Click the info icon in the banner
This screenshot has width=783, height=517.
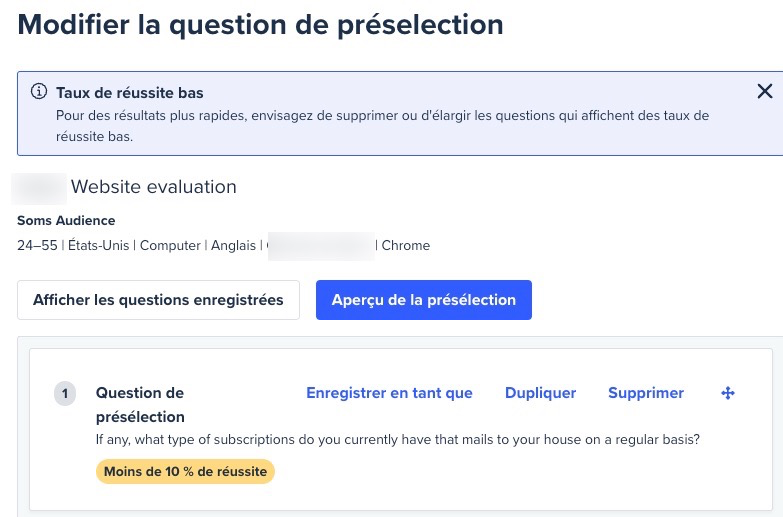click(40, 92)
